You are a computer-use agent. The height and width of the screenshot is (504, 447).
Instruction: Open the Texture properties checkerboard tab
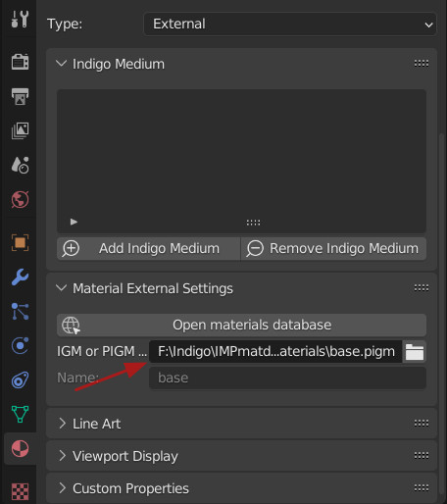20,491
